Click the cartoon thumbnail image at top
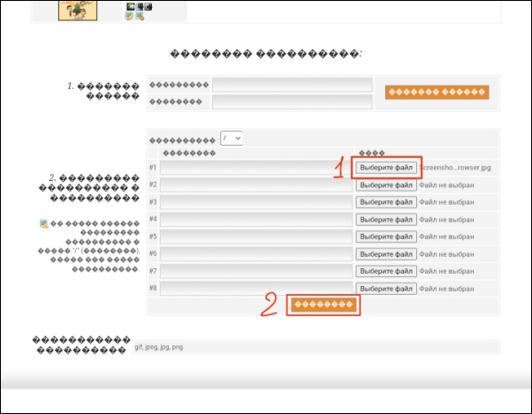The image size is (532, 414). tap(77, 10)
